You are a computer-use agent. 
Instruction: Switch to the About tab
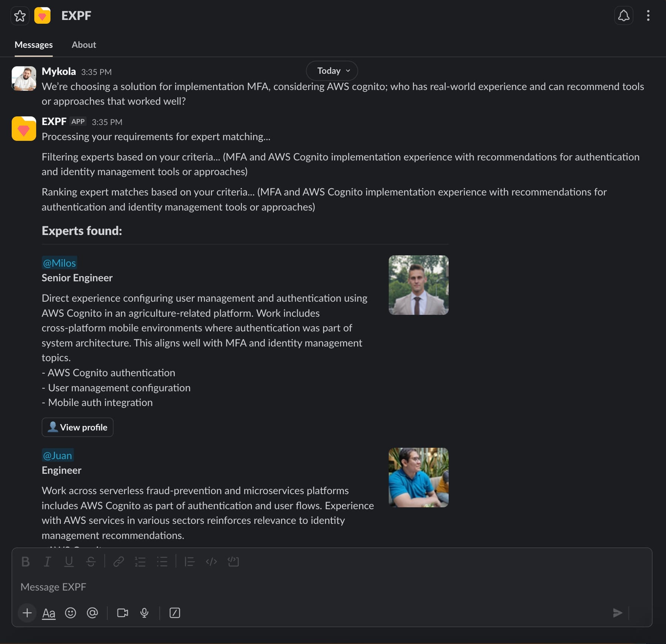84,44
